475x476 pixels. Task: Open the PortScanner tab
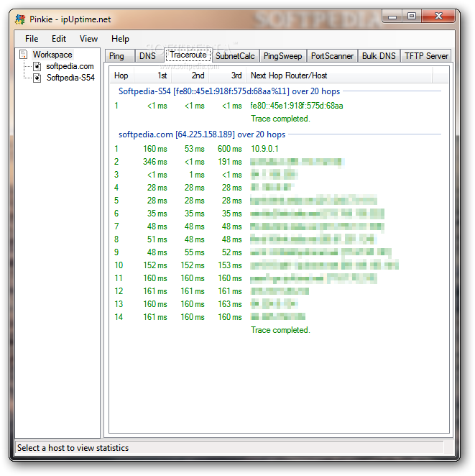(332, 56)
